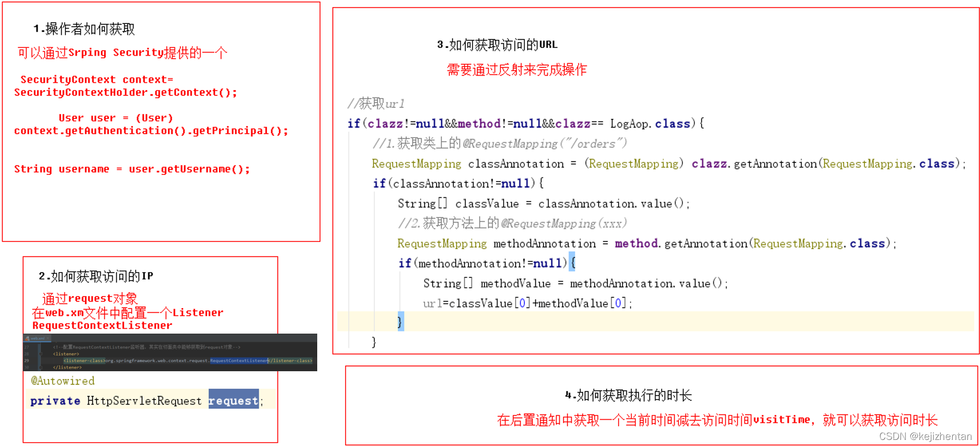
Task: Collapse the <listener> fold marker
Action: [40, 354]
